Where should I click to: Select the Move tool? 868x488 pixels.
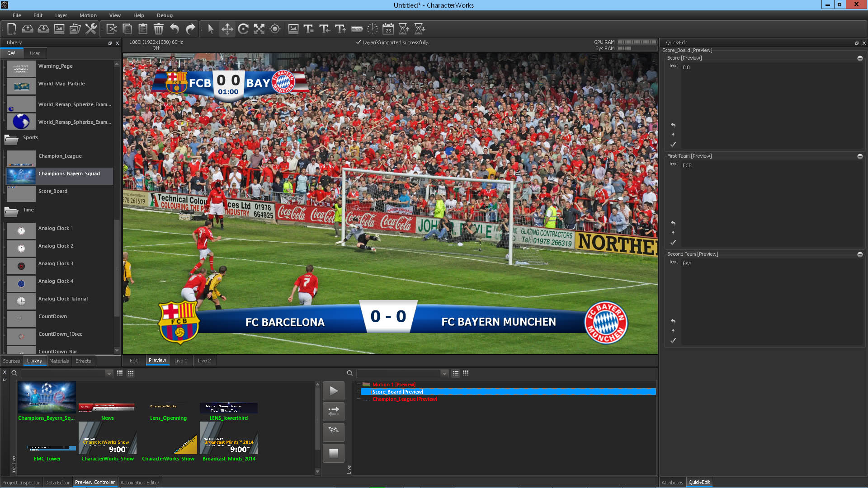227,29
